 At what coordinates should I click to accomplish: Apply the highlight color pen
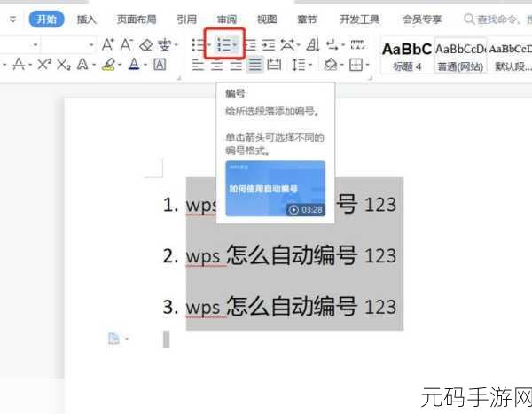point(108,64)
